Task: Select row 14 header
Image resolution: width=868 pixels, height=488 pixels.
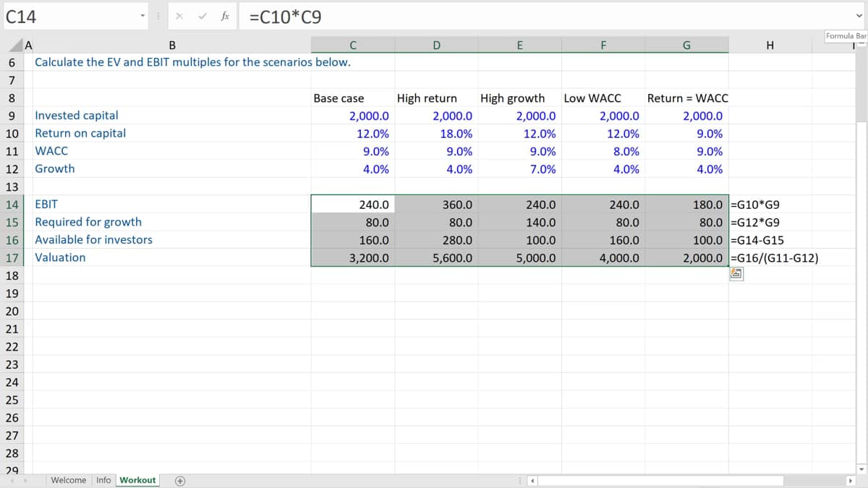Action: coord(12,205)
